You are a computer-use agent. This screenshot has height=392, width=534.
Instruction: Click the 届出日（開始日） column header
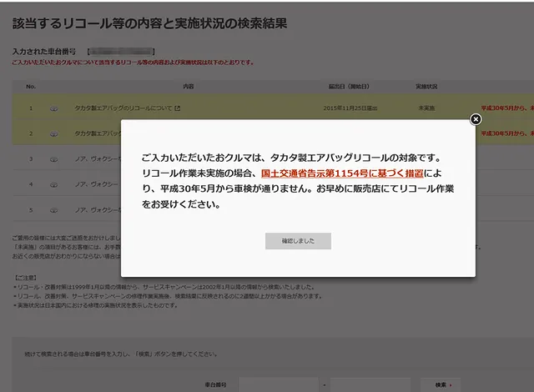pyautogui.click(x=349, y=87)
